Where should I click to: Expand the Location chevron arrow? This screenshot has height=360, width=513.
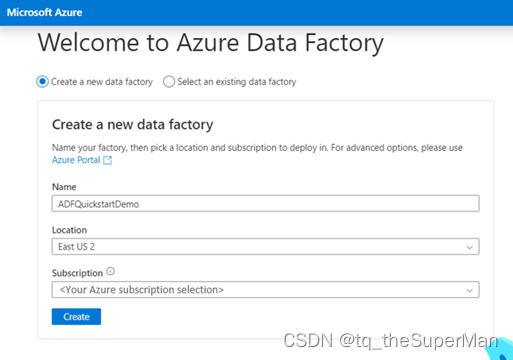469,247
